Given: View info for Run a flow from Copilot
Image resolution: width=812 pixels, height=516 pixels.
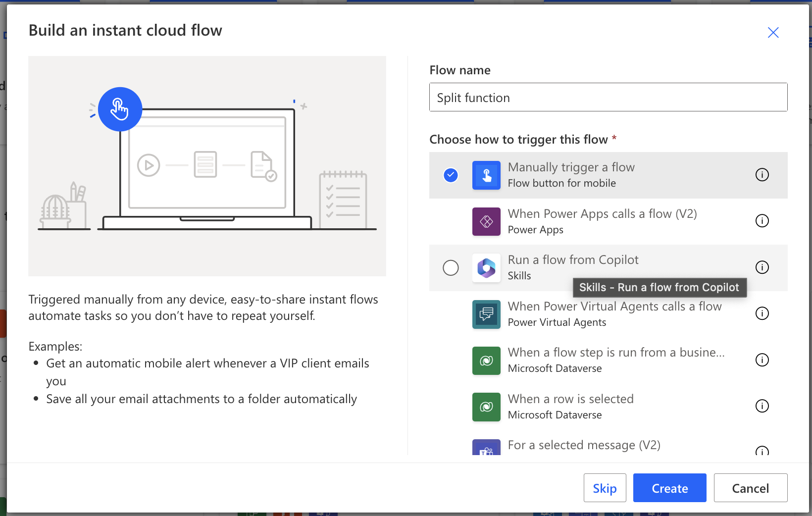Looking at the screenshot, I should click(762, 267).
